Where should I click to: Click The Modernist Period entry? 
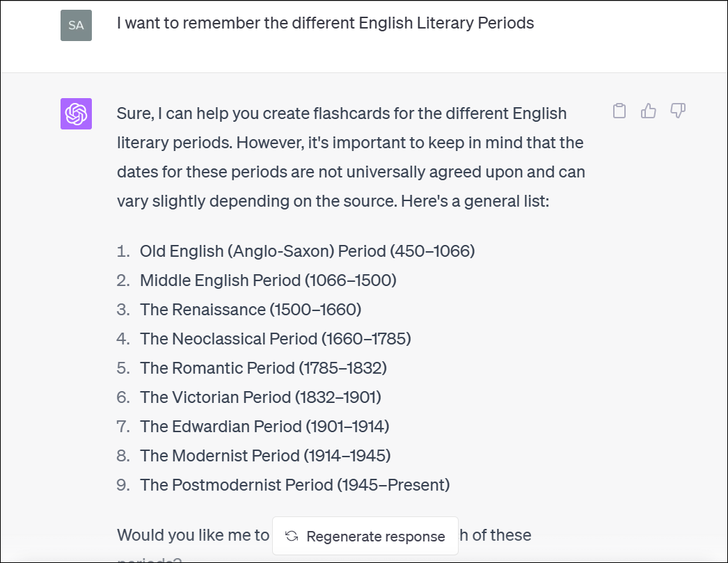[x=265, y=456]
